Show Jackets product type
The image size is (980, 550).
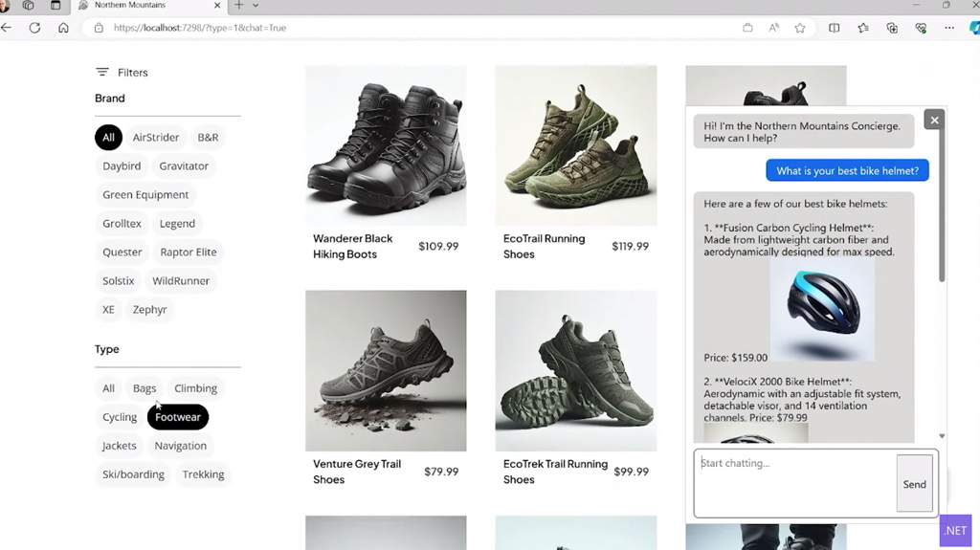pyautogui.click(x=120, y=447)
